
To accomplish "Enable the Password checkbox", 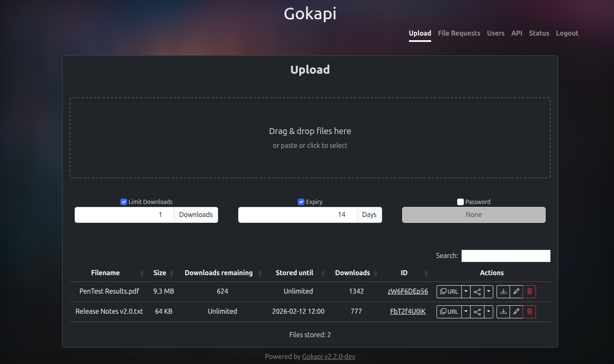I will click(460, 202).
